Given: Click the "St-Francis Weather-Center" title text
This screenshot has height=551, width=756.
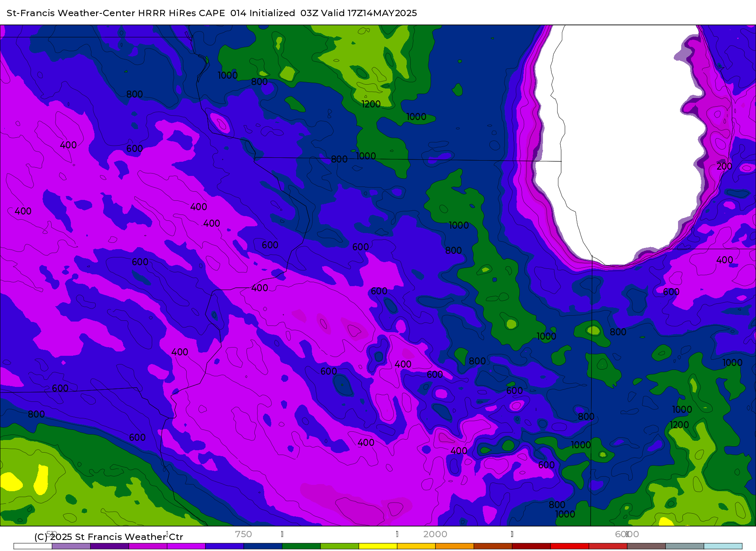Looking at the screenshot, I should point(71,13).
